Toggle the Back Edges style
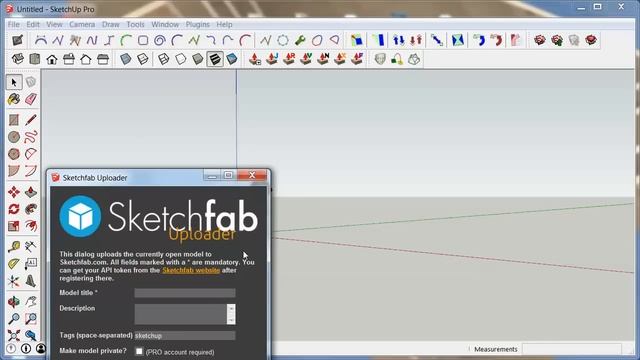Viewport: 640px width, 360px height. coord(143,59)
